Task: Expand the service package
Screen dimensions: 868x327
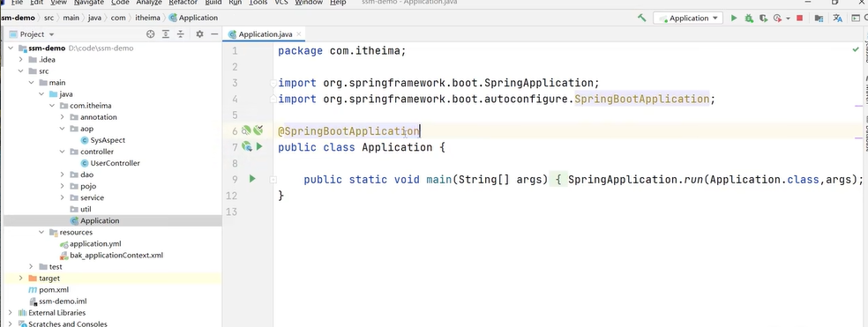Action: click(63, 197)
